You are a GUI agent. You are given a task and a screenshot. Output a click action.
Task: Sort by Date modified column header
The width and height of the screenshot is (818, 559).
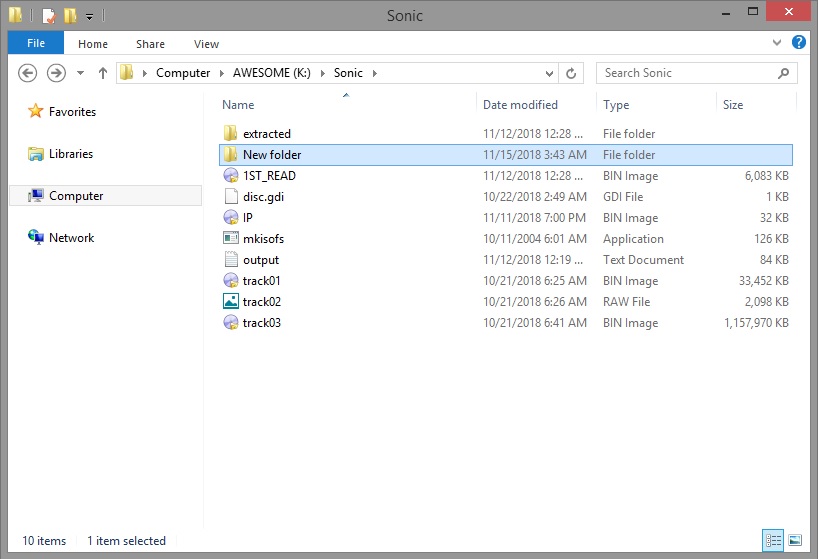click(520, 105)
